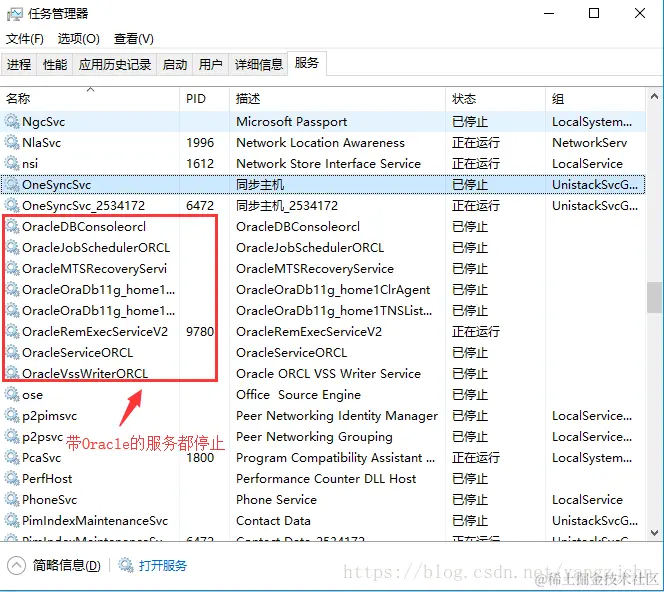
Task: Collapse to 简略信息 using the circle arrow
Action: pos(16,566)
